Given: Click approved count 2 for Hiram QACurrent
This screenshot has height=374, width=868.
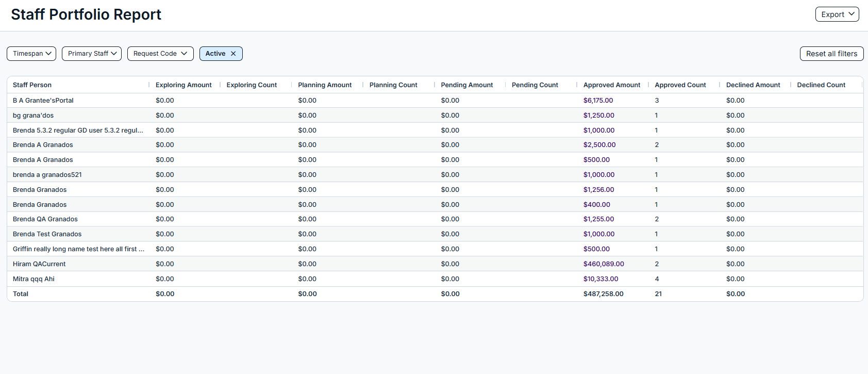Looking at the screenshot, I should tap(657, 264).
